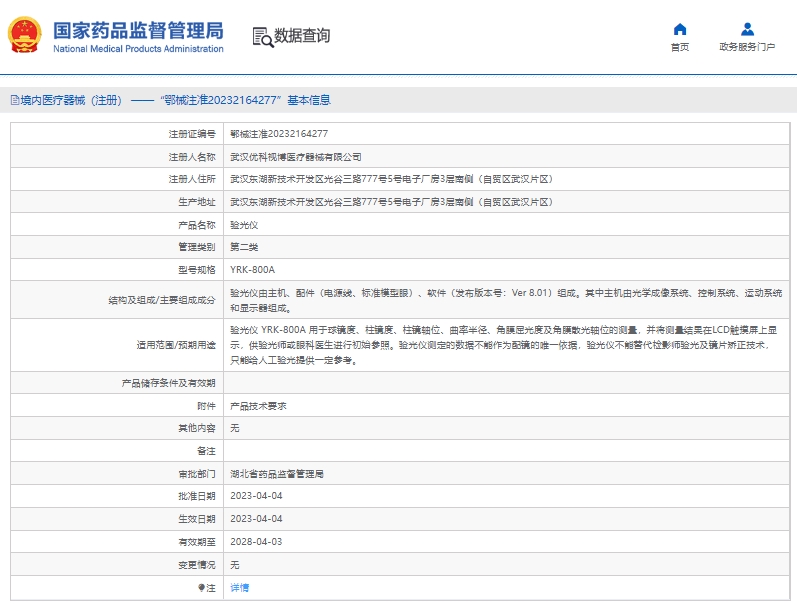This screenshot has width=797, height=605.
Task: Select 其他内容 value 无
Action: pos(235,428)
